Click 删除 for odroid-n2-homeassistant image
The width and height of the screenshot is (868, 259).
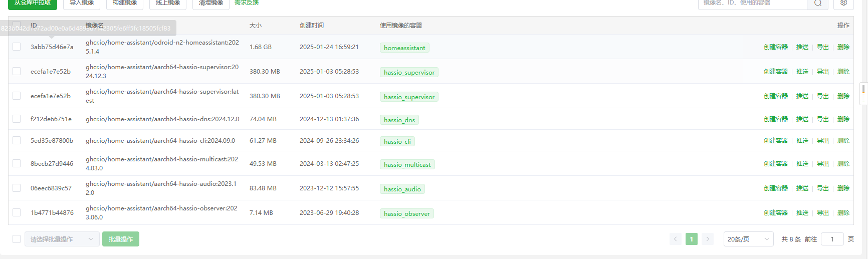pos(843,47)
